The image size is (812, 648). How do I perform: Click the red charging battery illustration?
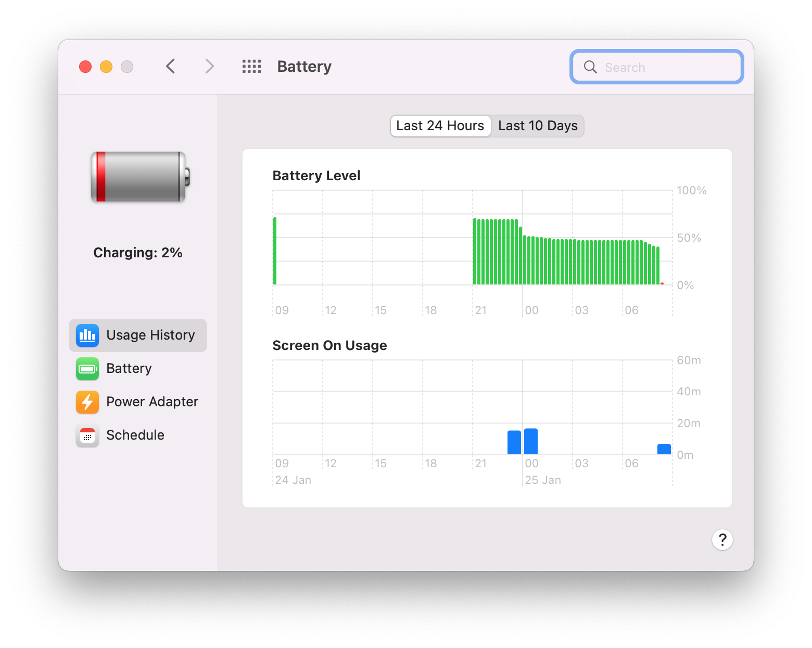tap(138, 177)
